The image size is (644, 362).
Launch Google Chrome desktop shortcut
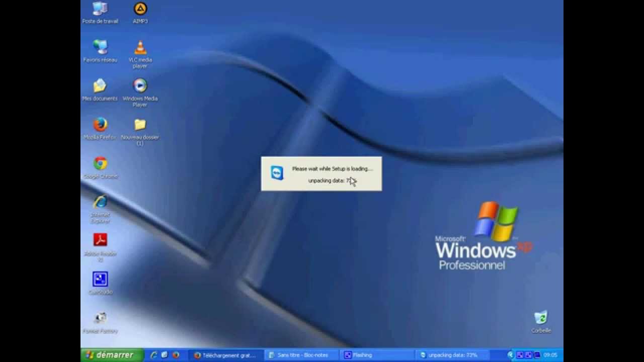pos(100,168)
